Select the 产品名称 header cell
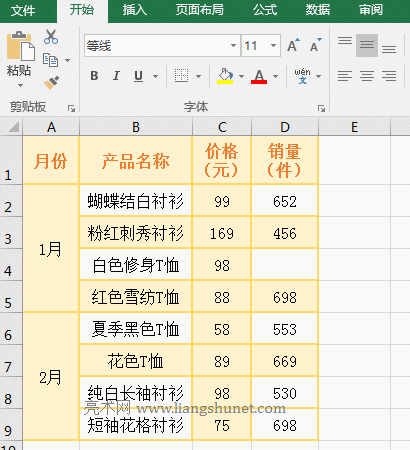 tap(136, 160)
